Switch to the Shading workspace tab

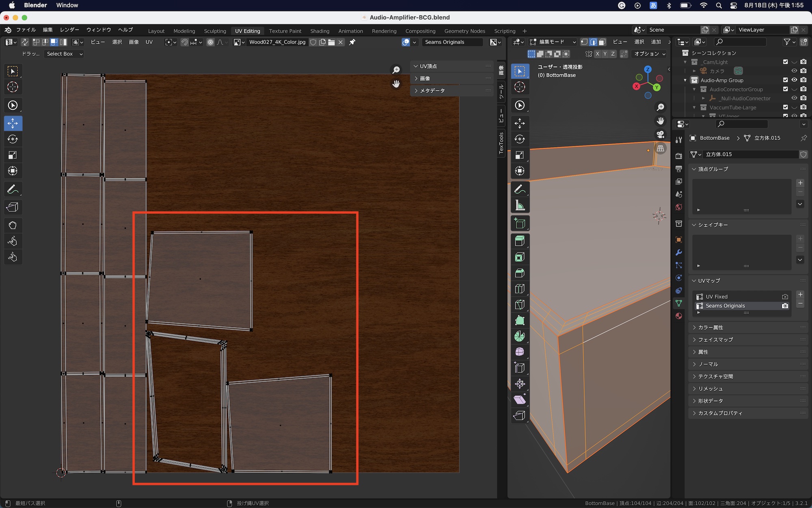pyautogui.click(x=320, y=31)
